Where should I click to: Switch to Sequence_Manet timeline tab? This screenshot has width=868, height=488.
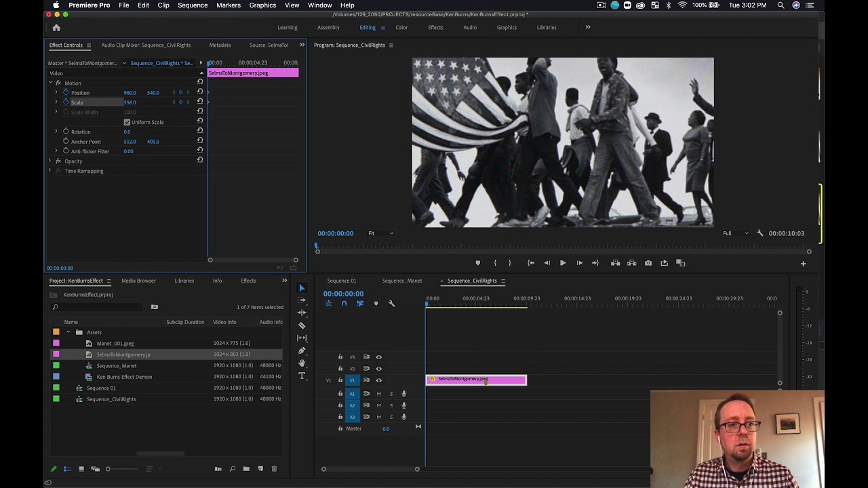click(402, 281)
